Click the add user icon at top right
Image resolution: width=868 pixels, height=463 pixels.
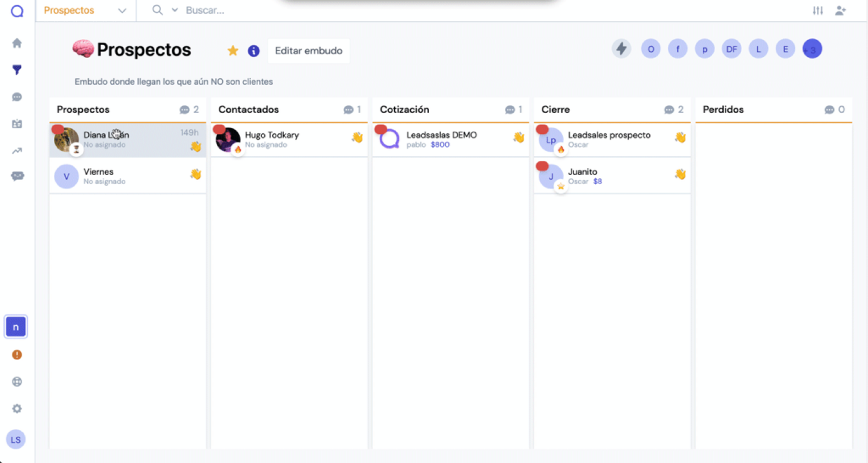[x=841, y=11]
